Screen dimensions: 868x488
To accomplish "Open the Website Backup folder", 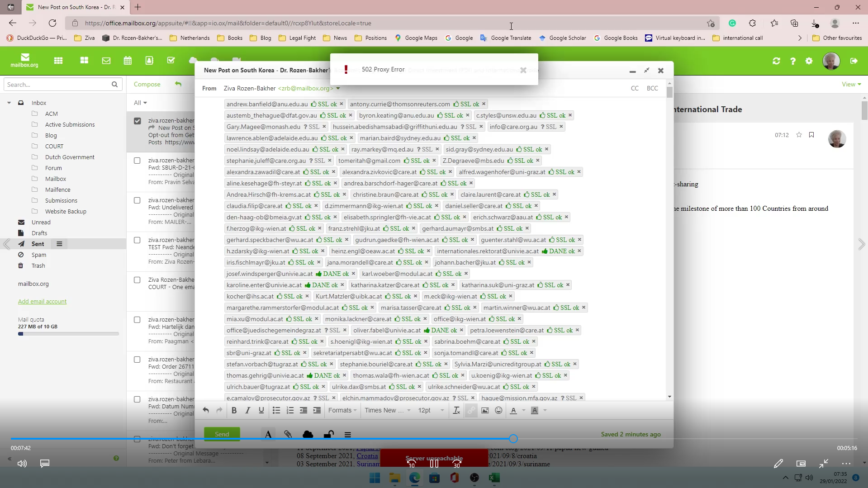I will point(66,211).
